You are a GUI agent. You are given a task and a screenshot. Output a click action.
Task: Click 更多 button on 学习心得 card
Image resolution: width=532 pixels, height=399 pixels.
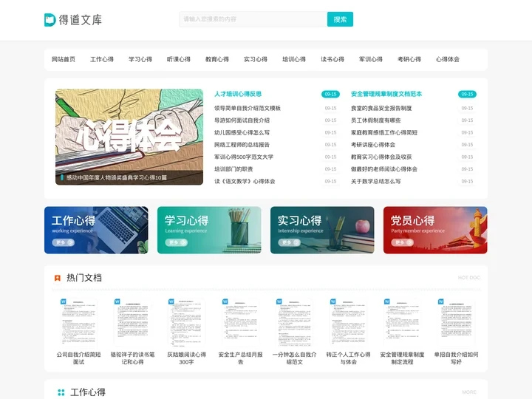tap(177, 242)
